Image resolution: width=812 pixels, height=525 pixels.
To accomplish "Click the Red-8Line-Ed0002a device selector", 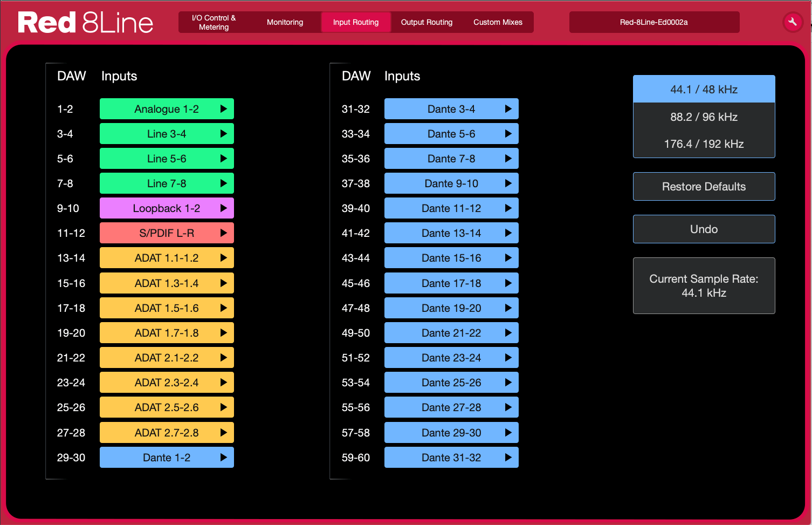I will click(x=654, y=22).
